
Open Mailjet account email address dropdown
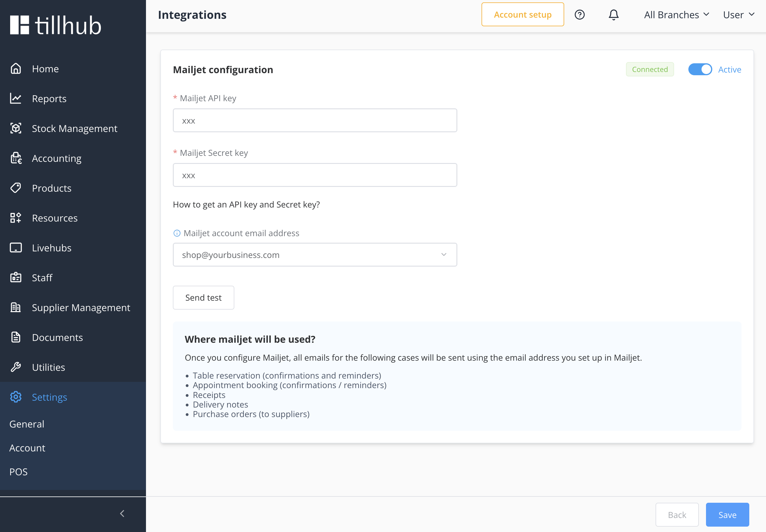tap(315, 255)
